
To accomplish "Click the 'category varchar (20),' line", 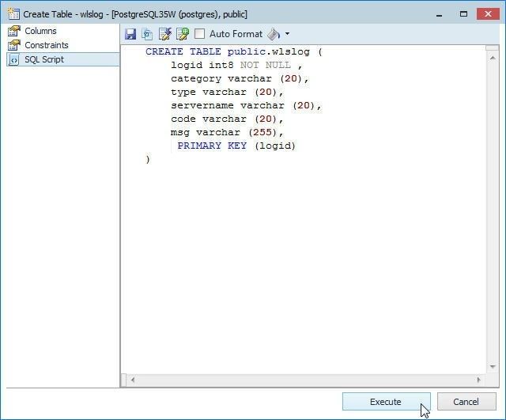I will tap(240, 79).
